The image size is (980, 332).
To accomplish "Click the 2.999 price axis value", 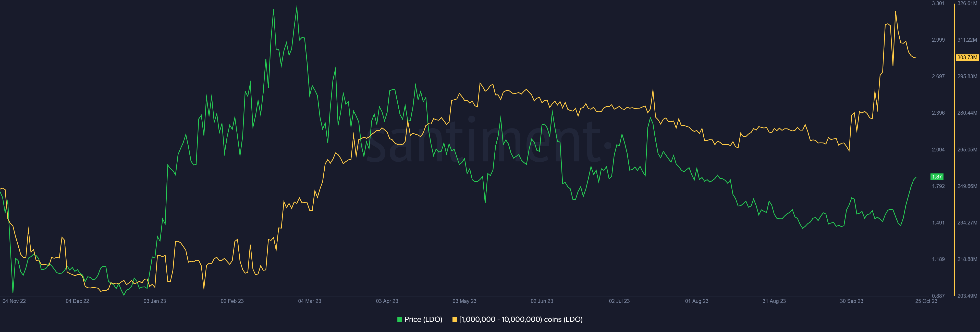I will click(x=938, y=40).
